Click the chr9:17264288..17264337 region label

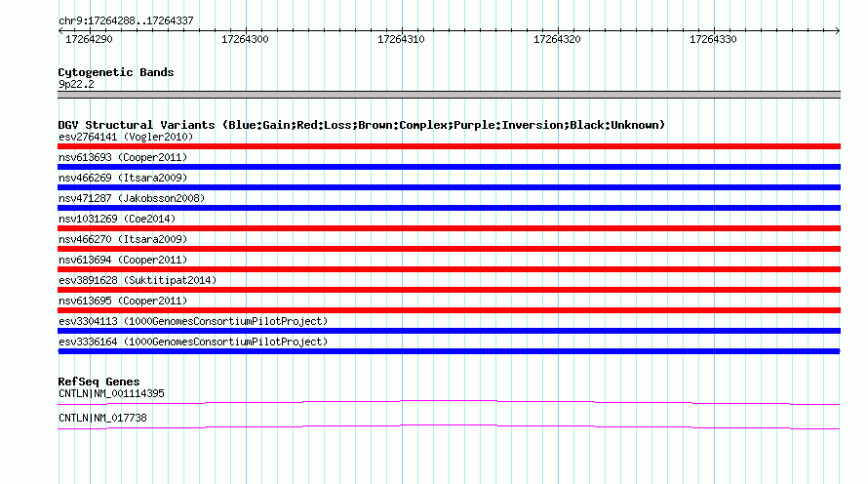click(126, 20)
